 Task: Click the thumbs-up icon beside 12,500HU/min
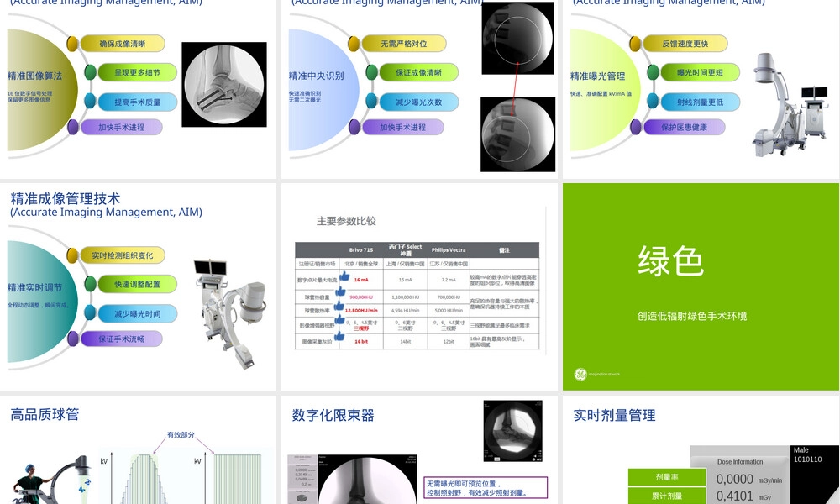339,305
